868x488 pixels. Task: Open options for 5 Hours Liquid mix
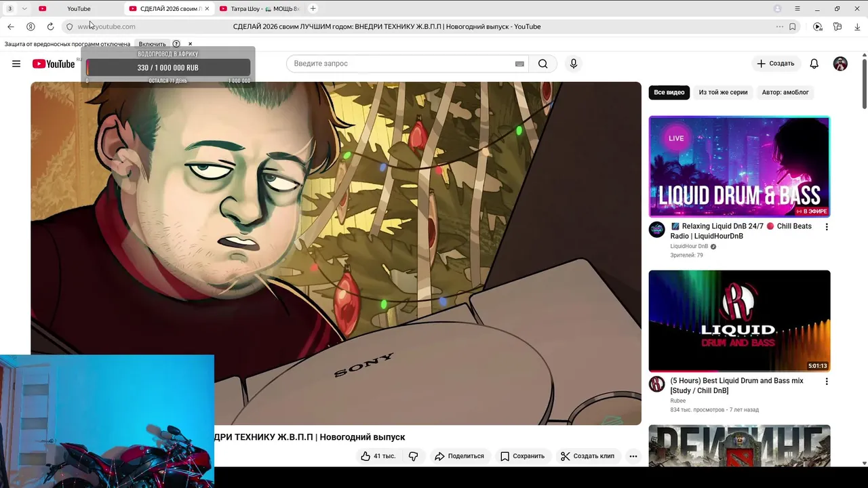tap(826, 382)
